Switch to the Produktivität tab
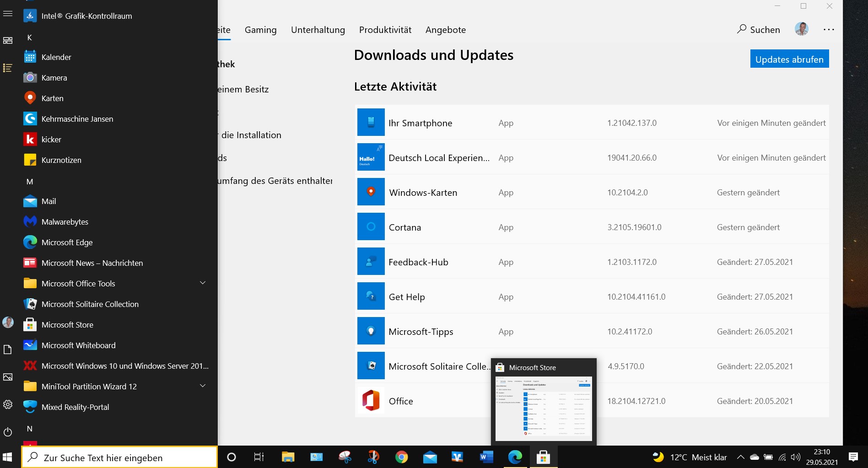Screen dimensions: 868x468 (385, 30)
